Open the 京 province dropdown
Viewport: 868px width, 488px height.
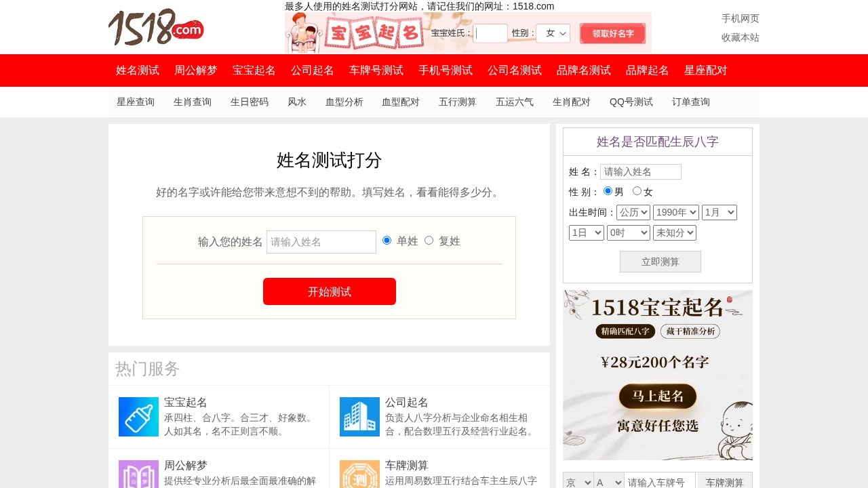577,483
